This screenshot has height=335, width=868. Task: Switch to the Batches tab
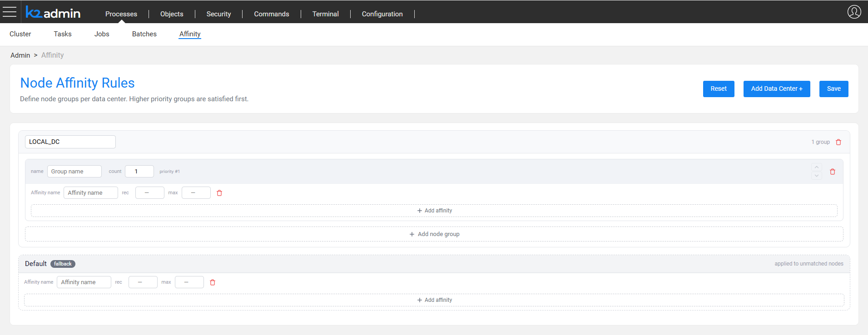144,34
